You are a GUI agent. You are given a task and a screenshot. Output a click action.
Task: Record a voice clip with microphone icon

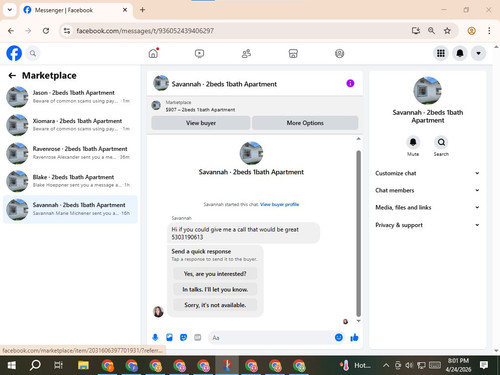pyautogui.click(x=155, y=338)
